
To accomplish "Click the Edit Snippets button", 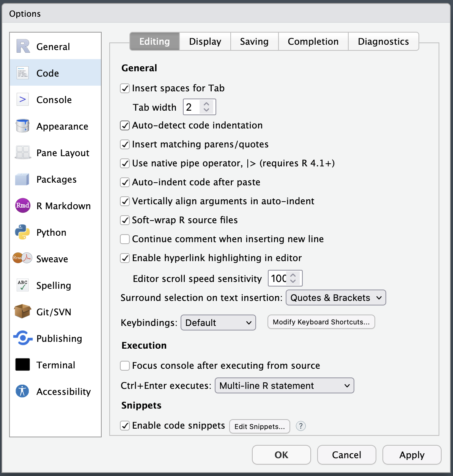I will [x=260, y=426].
